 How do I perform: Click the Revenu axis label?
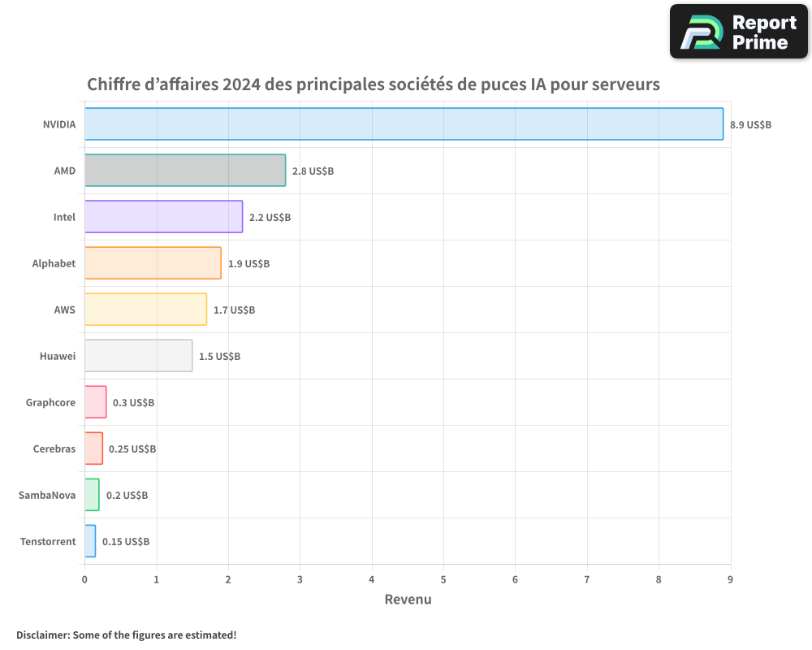[408, 599]
